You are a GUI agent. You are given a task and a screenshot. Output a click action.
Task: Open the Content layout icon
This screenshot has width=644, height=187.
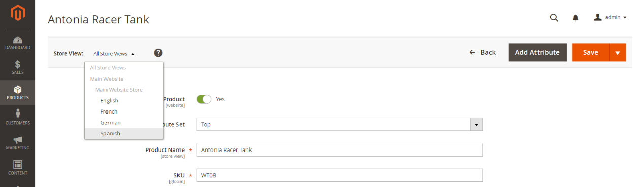pyautogui.click(x=18, y=165)
